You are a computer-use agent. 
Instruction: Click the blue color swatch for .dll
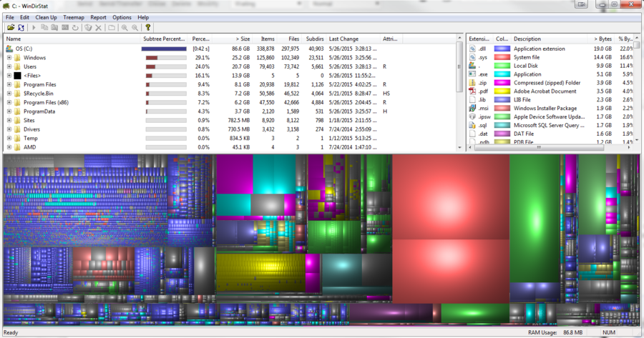tap(502, 49)
